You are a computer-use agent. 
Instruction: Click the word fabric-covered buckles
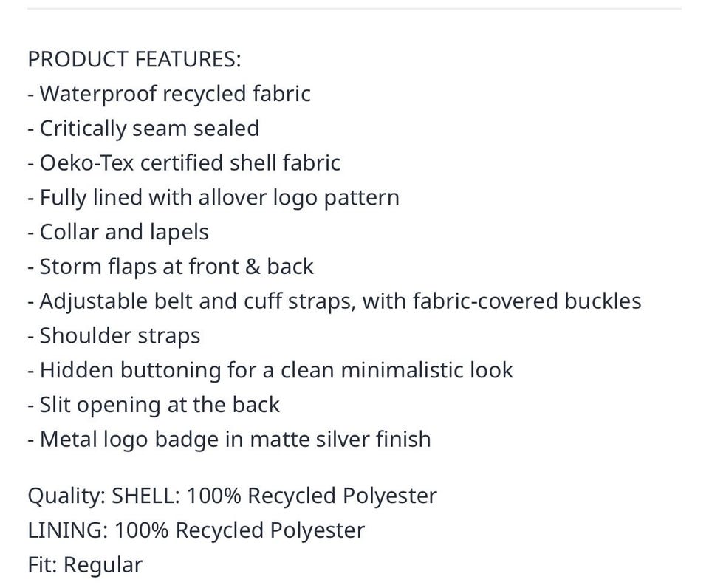click(527, 301)
